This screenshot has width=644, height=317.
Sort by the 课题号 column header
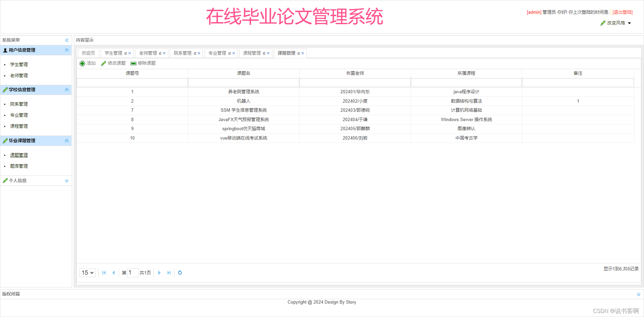click(x=132, y=73)
